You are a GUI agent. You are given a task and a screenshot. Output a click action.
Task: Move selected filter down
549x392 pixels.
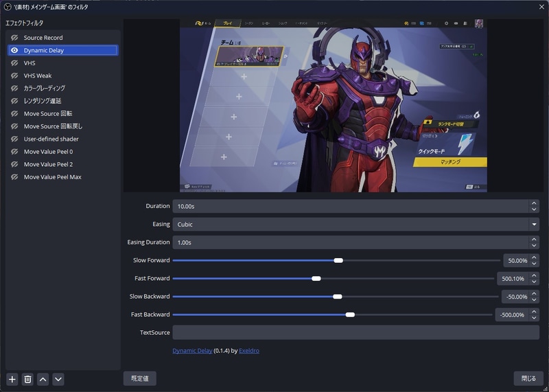tap(58, 379)
